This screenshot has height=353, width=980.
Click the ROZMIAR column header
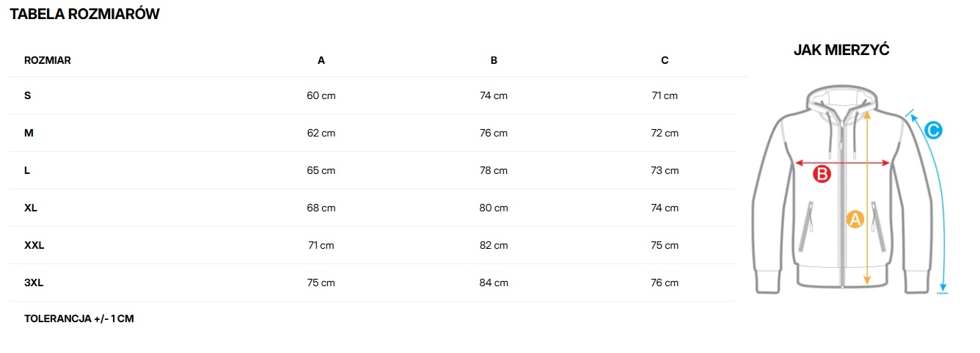48,60
